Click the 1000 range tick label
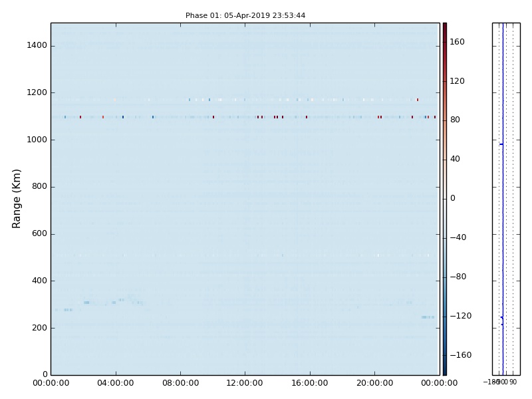Image resolution: width=532 pixels, height=399 pixels. pyautogui.click(x=37, y=140)
